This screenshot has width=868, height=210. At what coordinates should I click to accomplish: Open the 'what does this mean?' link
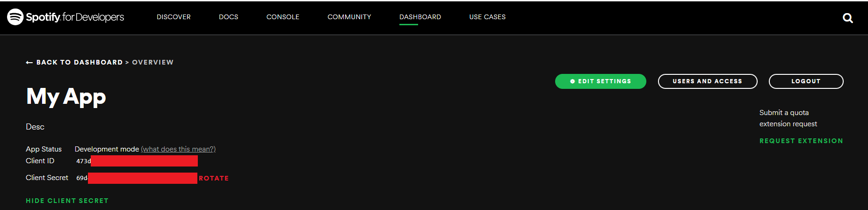click(x=178, y=149)
